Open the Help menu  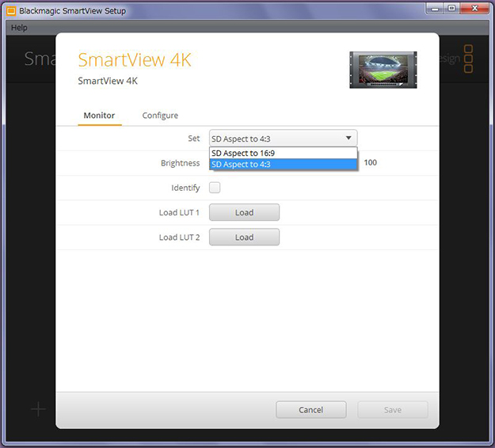pos(19,28)
